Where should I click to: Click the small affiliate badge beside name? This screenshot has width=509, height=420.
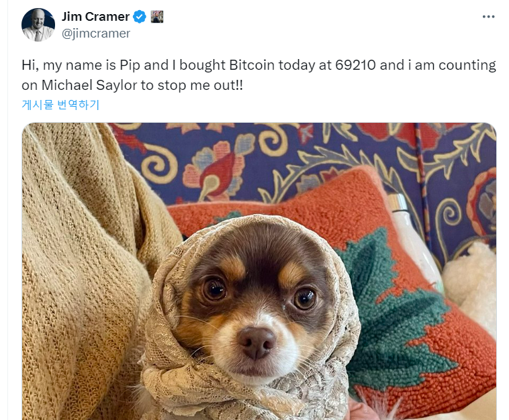pyautogui.click(x=157, y=17)
